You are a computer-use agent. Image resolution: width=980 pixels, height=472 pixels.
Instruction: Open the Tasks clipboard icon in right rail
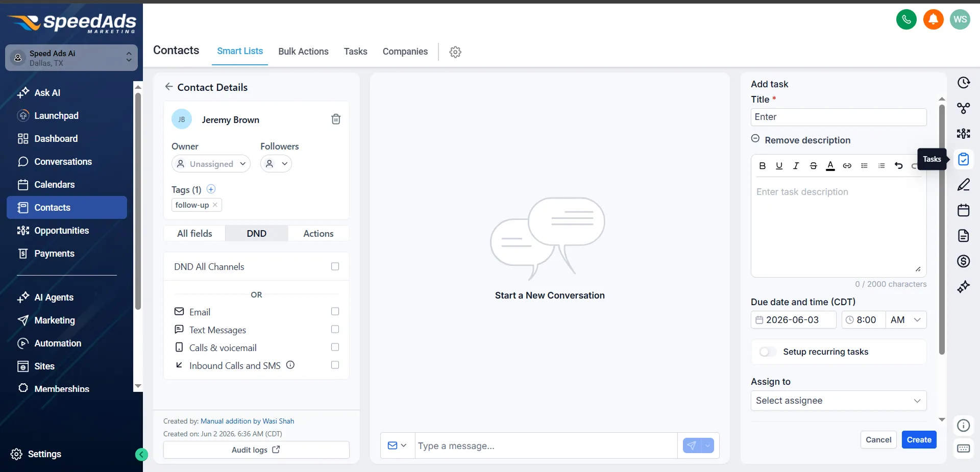[963, 159]
